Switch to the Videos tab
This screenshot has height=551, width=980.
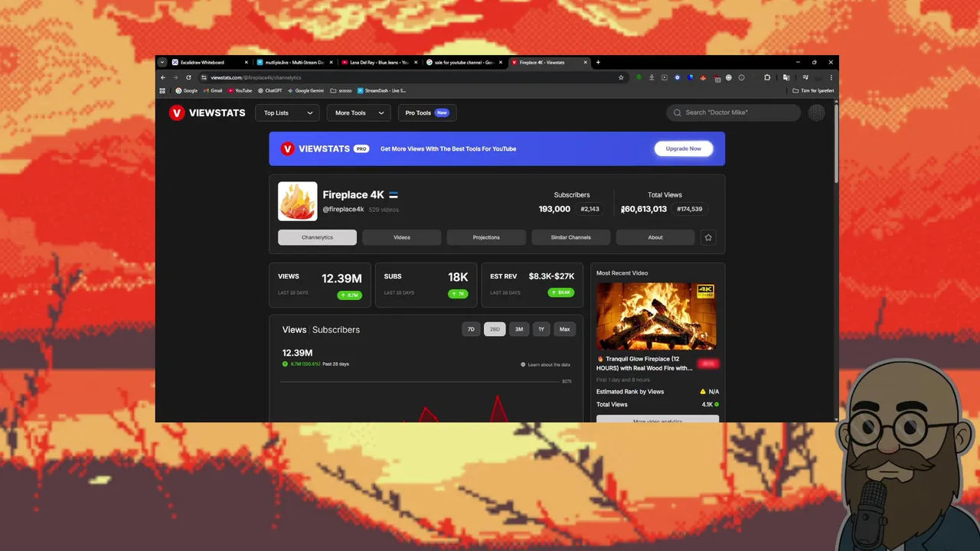pyautogui.click(x=402, y=237)
